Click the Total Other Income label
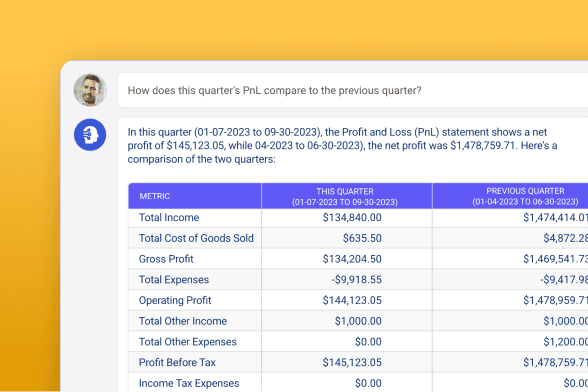The height and width of the screenshot is (392, 588). pos(183,321)
